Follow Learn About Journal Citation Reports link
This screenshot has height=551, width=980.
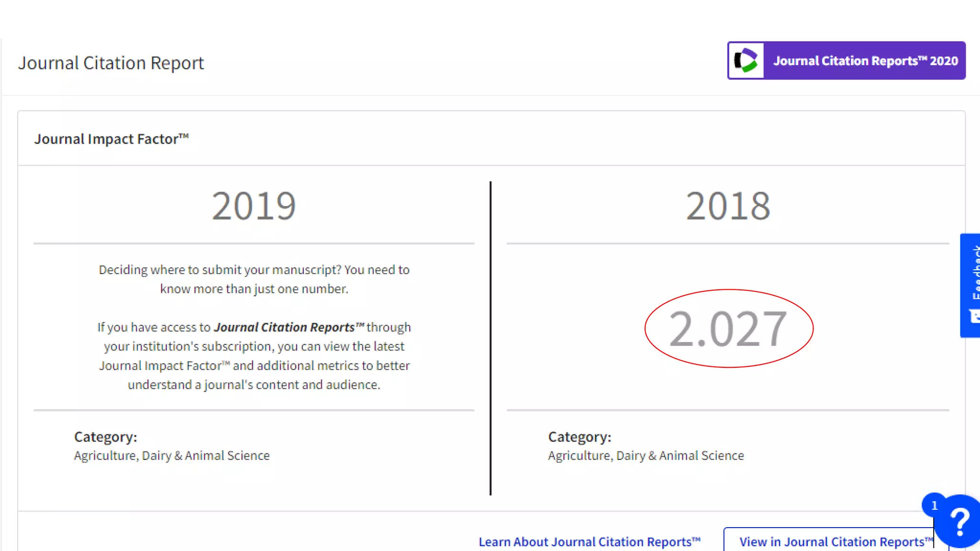(589, 541)
